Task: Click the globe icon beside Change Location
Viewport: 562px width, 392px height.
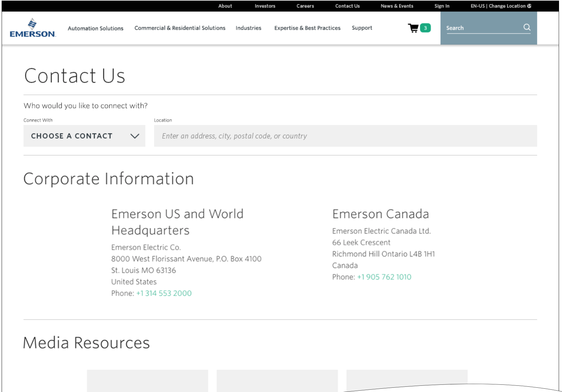Action: click(529, 6)
